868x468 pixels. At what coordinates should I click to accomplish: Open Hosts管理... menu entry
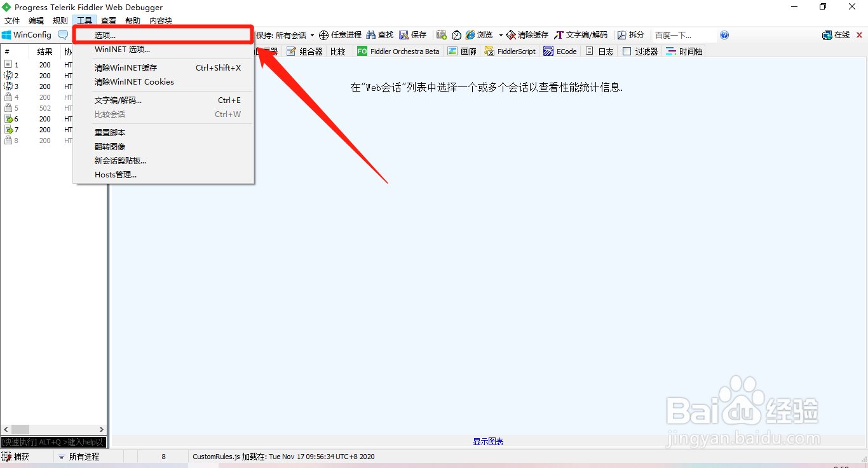(164, 174)
